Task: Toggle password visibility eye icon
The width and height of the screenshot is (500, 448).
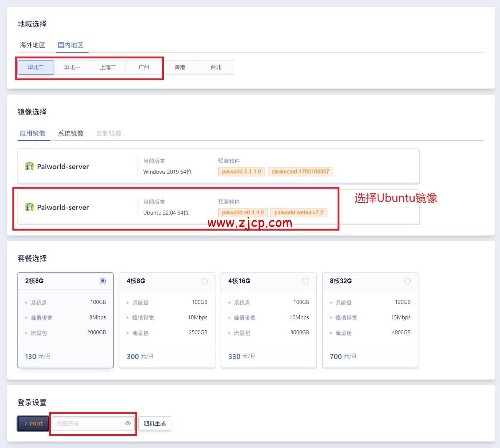Action: [128, 424]
